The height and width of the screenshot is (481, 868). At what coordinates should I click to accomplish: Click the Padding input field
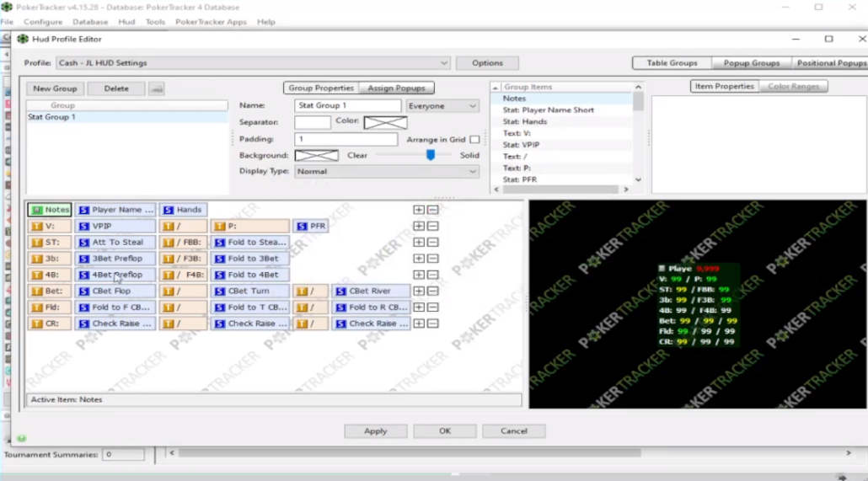click(346, 139)
